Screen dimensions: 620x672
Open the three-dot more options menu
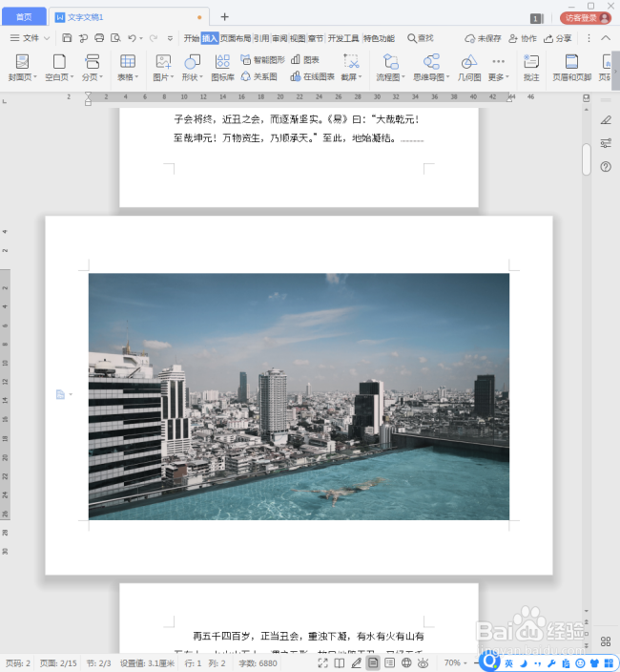589,38
